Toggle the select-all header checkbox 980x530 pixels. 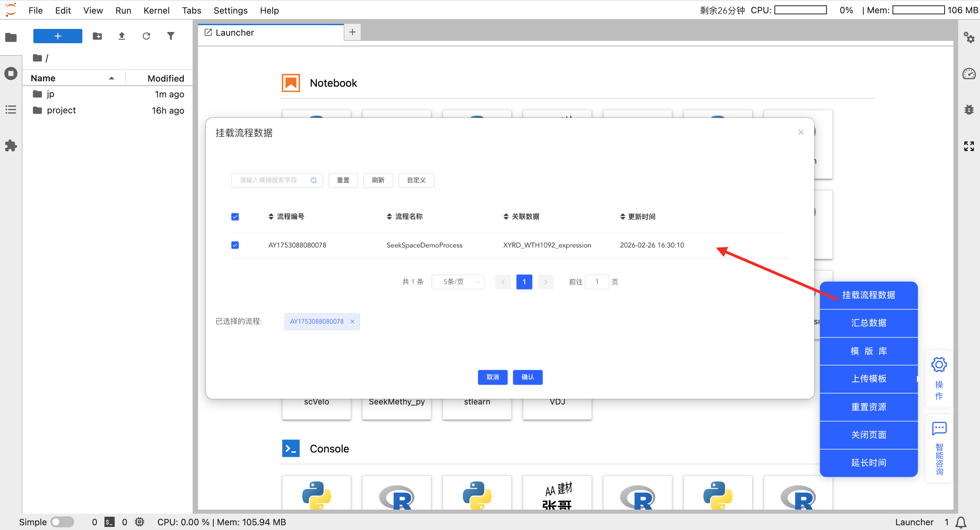click(x=235, y=217)
